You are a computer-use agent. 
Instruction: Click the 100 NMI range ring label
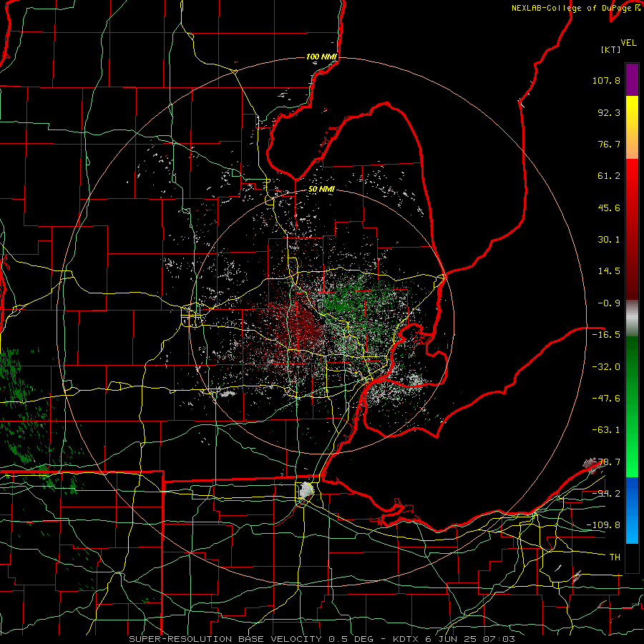click(321, 57)
